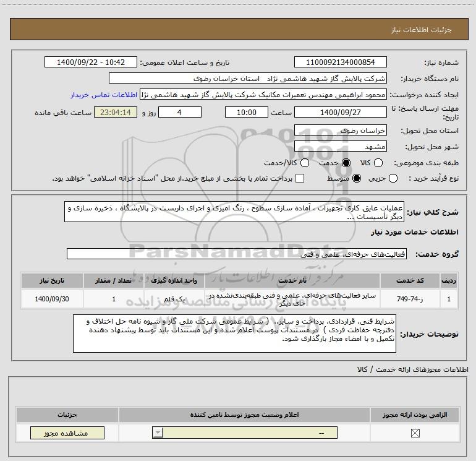Click the شماره نیاز number field
Screen dimensions: 476x461
click(340, 62)
